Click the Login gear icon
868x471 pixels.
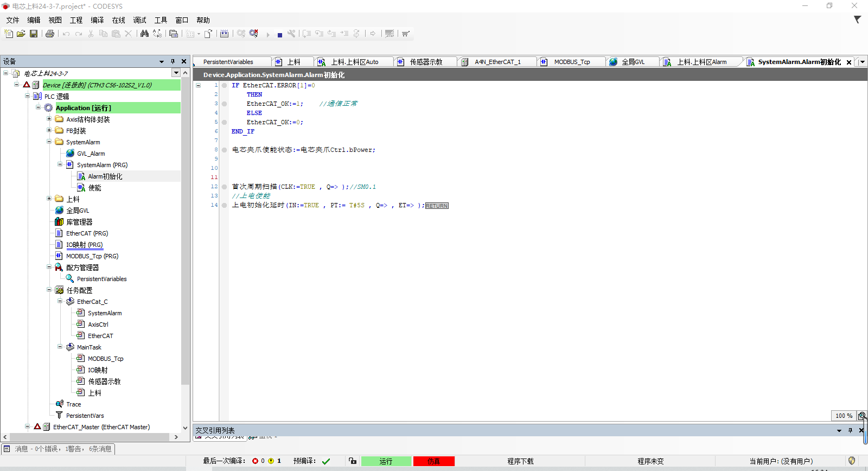tap(241, 34)
